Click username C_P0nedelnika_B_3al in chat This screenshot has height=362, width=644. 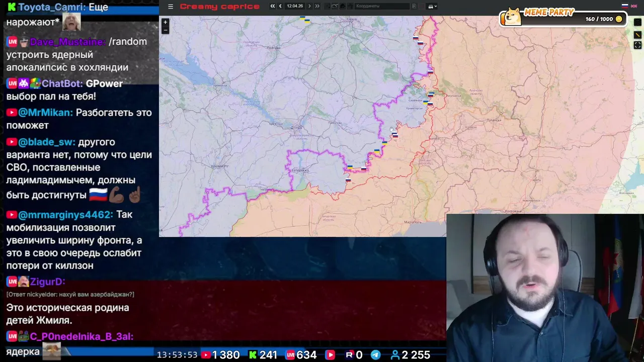82,336
